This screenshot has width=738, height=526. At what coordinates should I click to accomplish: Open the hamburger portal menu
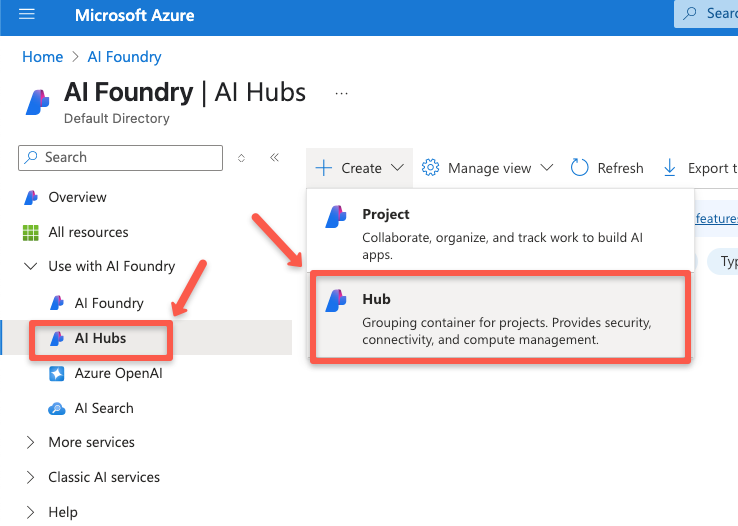coord(27,14)
